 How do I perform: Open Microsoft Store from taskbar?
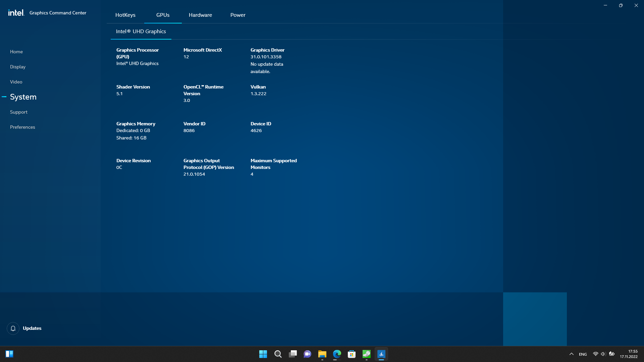coord(352,354)
